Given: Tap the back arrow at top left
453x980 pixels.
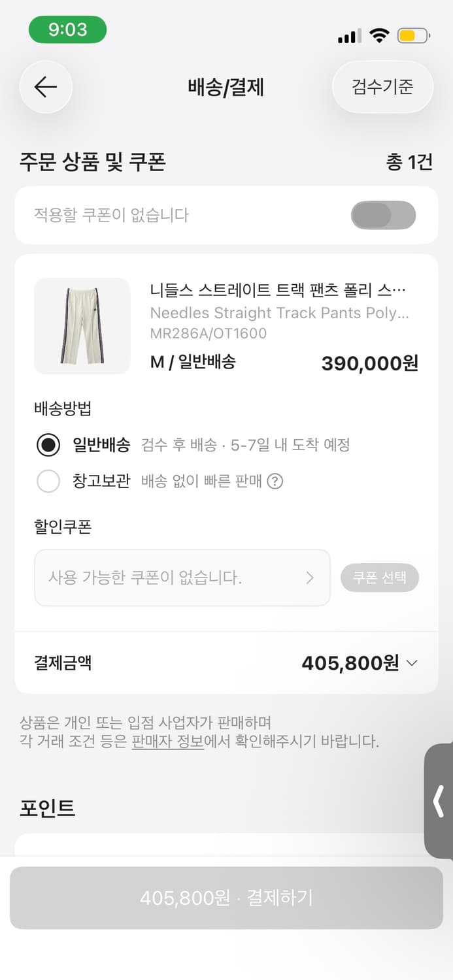Looking at the screenshot, I should pos(45,87).
